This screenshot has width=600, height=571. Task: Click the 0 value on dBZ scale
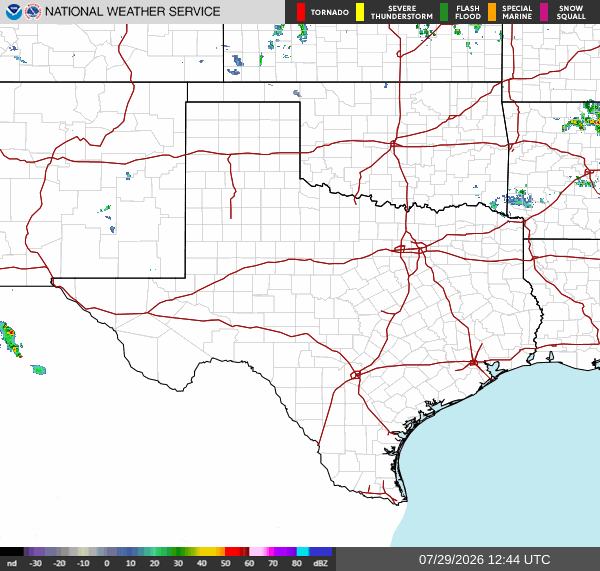107,563
